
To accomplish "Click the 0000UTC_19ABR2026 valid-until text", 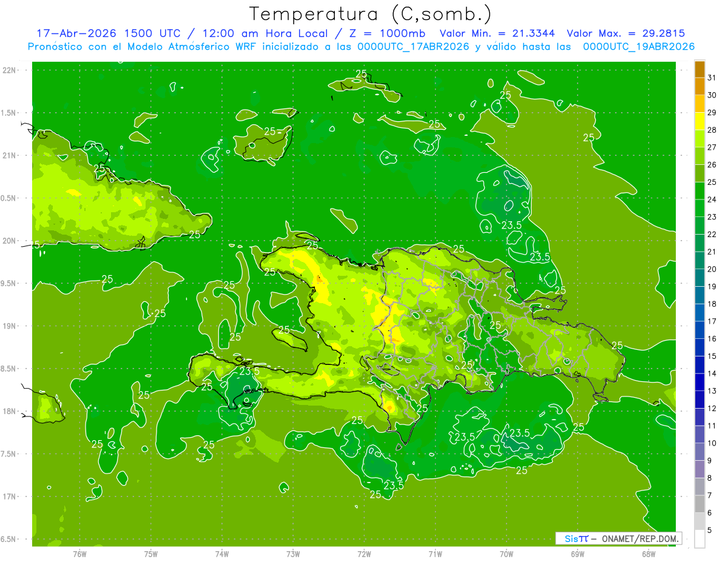I will pos(639,47).
